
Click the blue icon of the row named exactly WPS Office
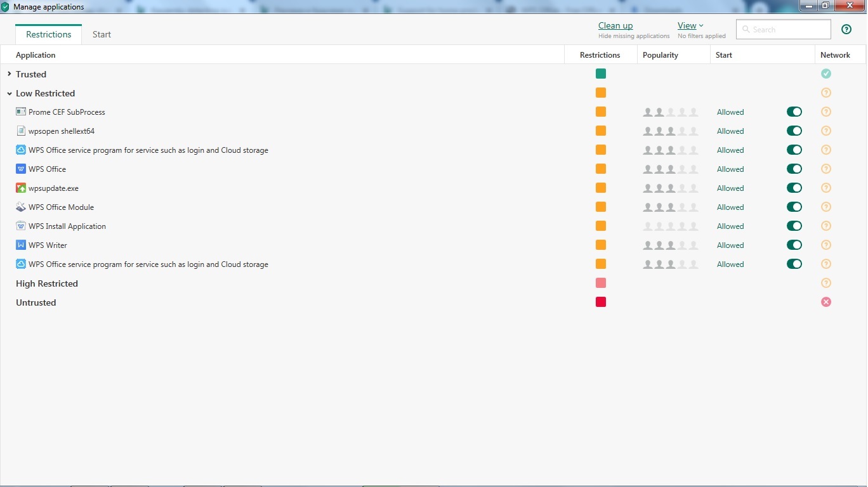click(21, 169)
